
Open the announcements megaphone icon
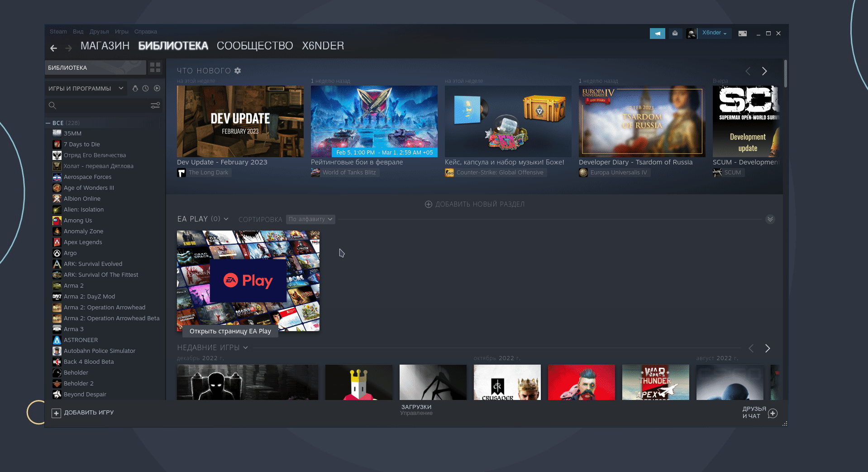657,33
